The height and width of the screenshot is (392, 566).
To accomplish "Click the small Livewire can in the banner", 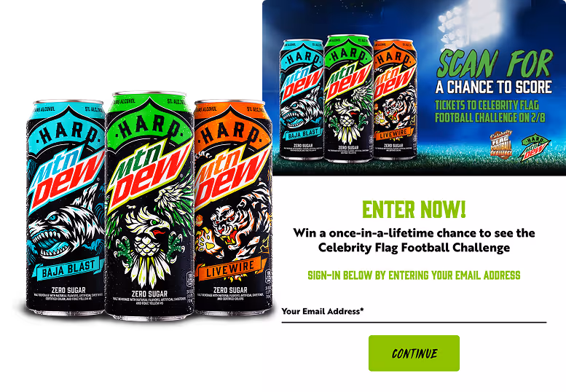I will click(x=395, y=99).
